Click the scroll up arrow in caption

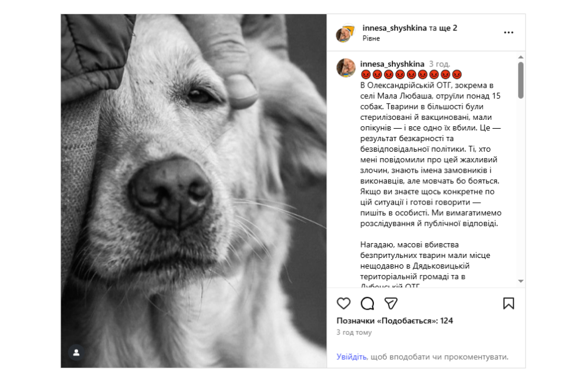click(520, 57)
